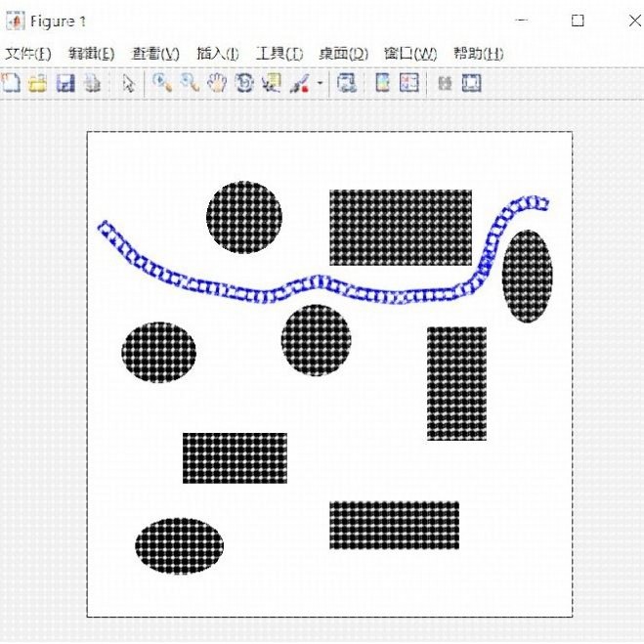Open the 编辑(E) menu
The width and height of the screenshot is (644, 644).
pyautogui.click(x=92, y=54)
